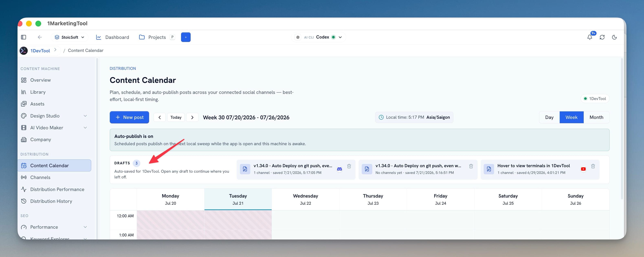
Task: Click the 1DevTool status badge
Action: click(x=595, y=99)
